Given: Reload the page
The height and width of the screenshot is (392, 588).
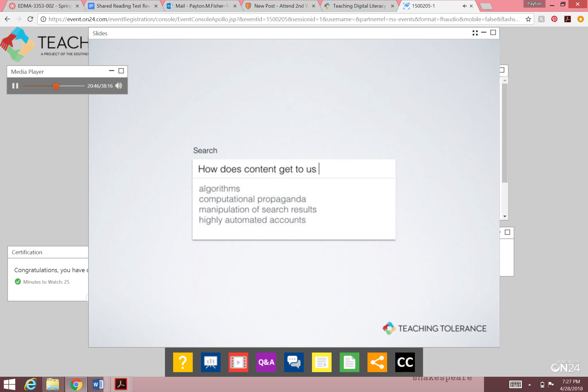Looking at the screenshot, I should tap(30, 19).
